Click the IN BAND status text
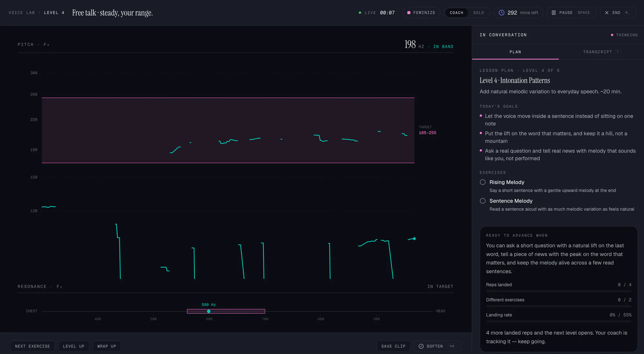 coord(443,47)
